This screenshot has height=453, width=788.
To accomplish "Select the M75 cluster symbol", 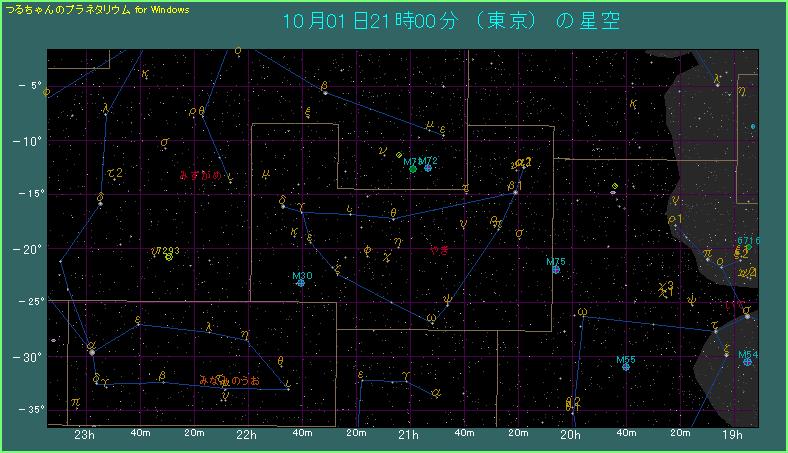I will [x=556, y=269].
